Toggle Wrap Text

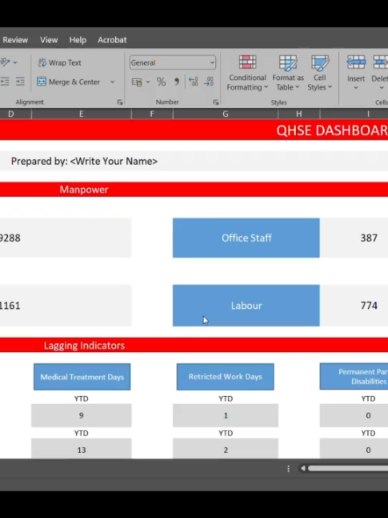coord(60,63)
